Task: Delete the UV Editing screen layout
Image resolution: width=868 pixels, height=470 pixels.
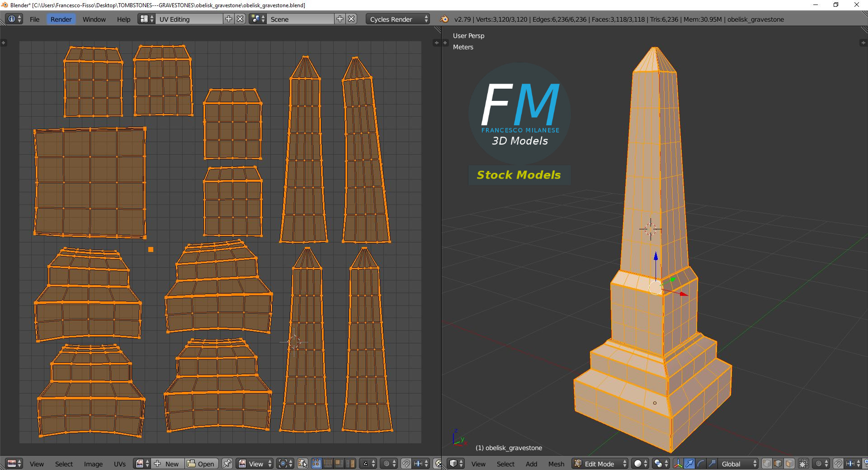Action: pyautogui.click(x=241, y=19)
